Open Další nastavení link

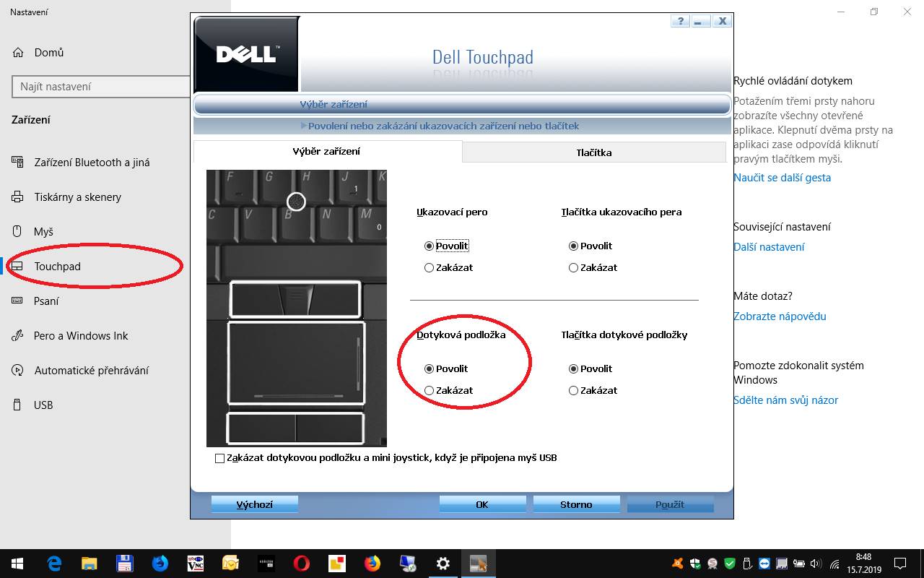769,247
